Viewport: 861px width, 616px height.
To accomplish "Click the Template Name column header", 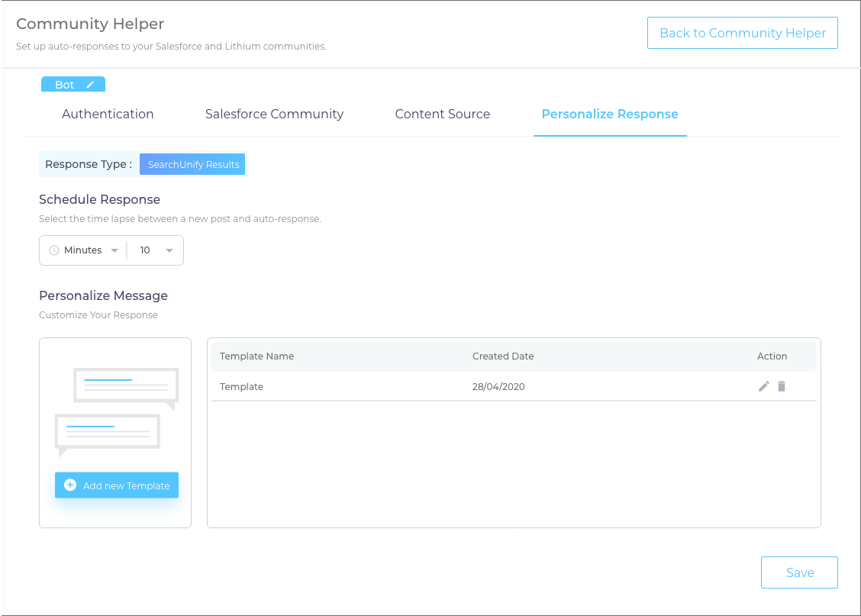I will click(256, 356).
